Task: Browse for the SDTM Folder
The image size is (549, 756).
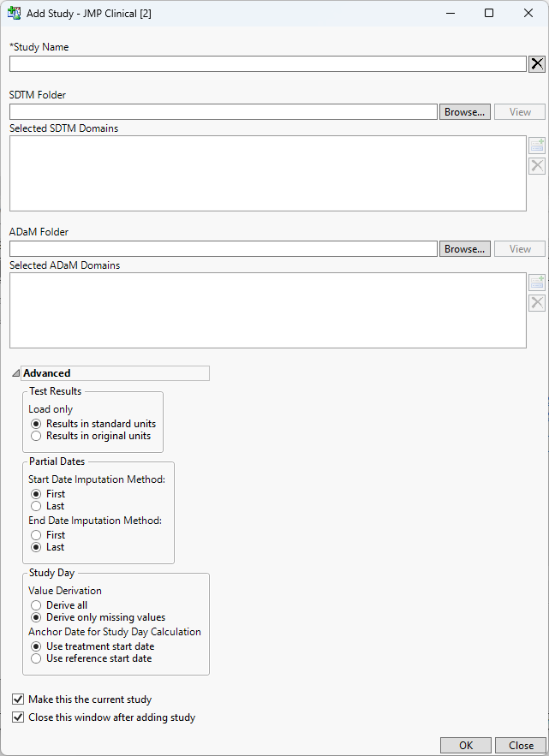Action: point(465,112)
